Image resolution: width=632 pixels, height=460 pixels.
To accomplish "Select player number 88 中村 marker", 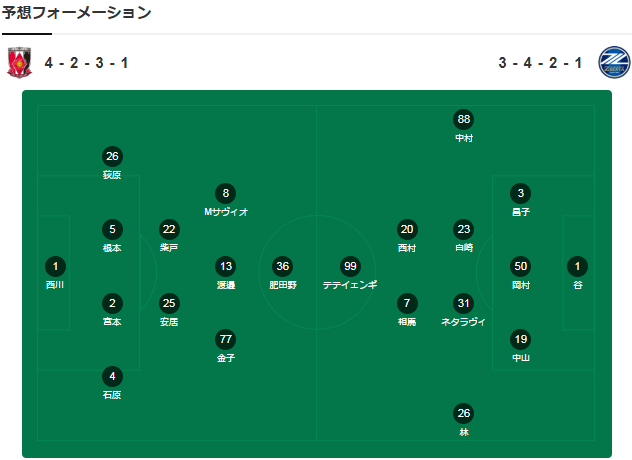I will 463,119.
